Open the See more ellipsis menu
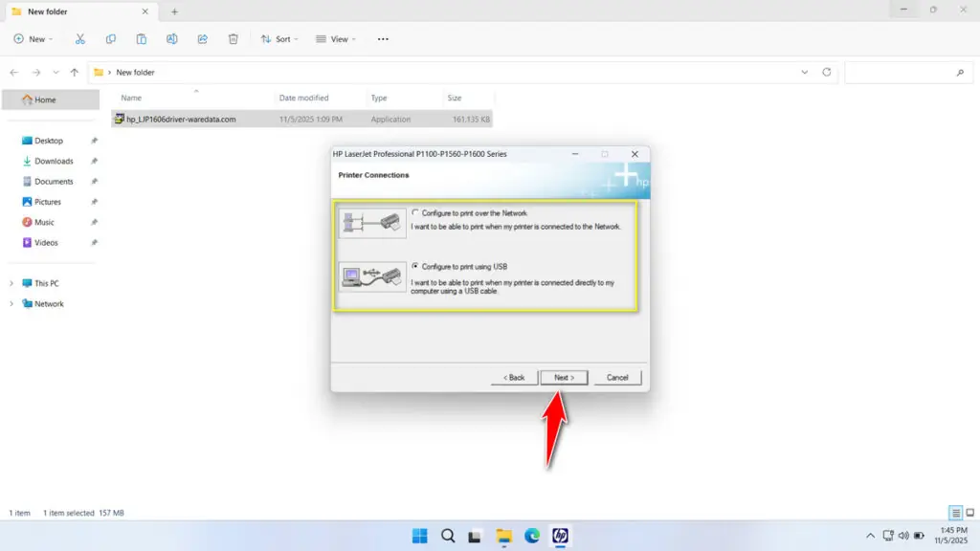The image size is (980, 551). pyautogui.click(x=383, y=38)
